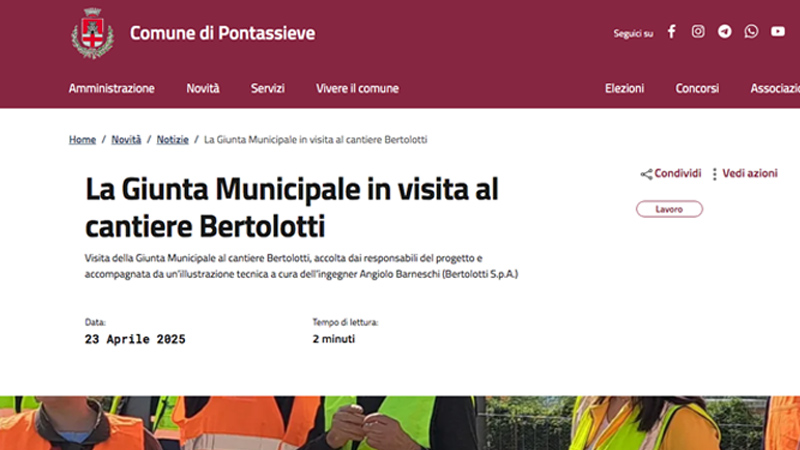The width and height of the screenshot is (800, 450).
Task: Click the three-dot icon beside Vedi azioni
Action: click(715, 174)
